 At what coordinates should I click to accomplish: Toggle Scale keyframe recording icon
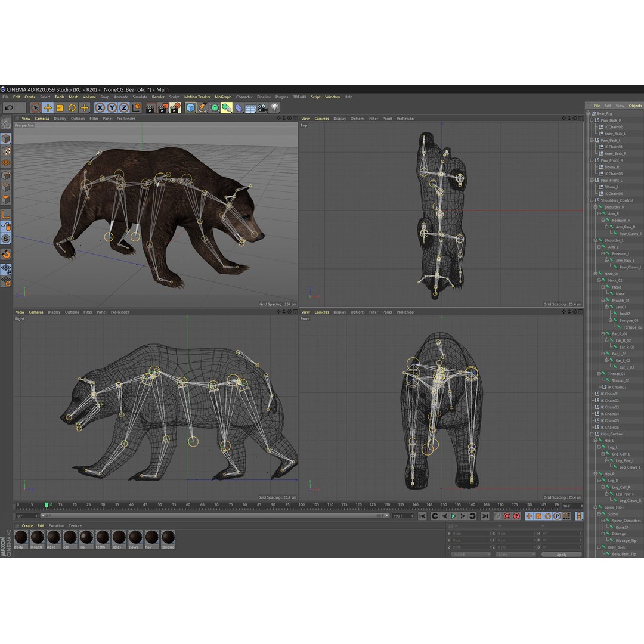point(538,516)
